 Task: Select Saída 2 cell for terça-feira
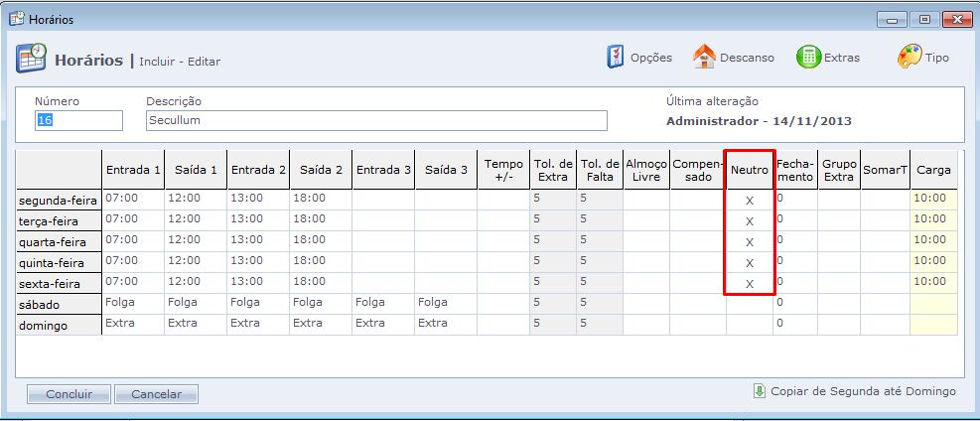320,220
